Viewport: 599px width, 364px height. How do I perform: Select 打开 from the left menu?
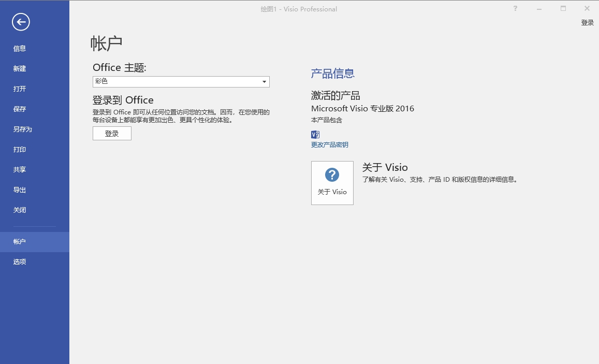(20, 89)
